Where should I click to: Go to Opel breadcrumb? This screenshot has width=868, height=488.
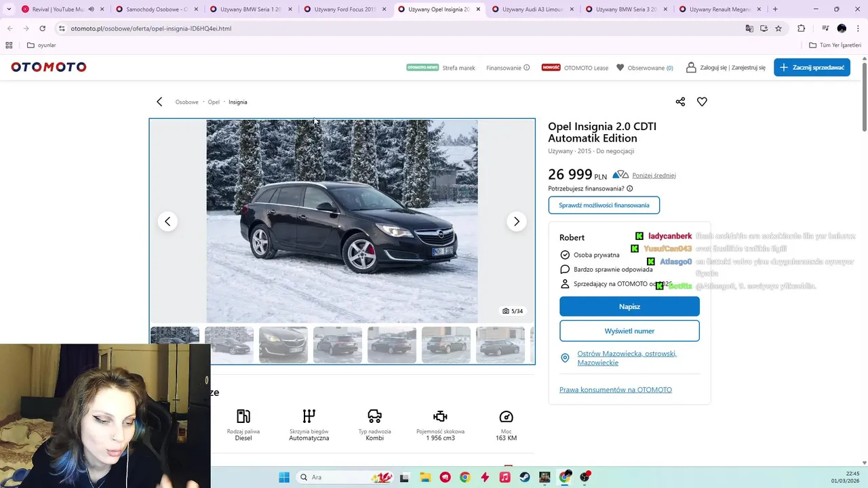click(214, 102)
